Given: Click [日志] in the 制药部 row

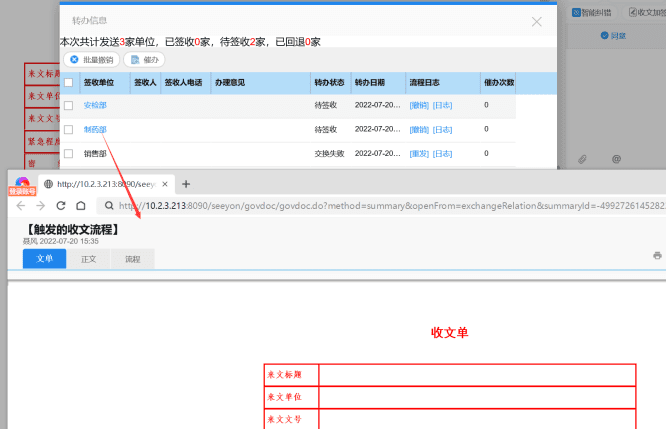Looking at the screenshot, I should [x=442, y=130].
